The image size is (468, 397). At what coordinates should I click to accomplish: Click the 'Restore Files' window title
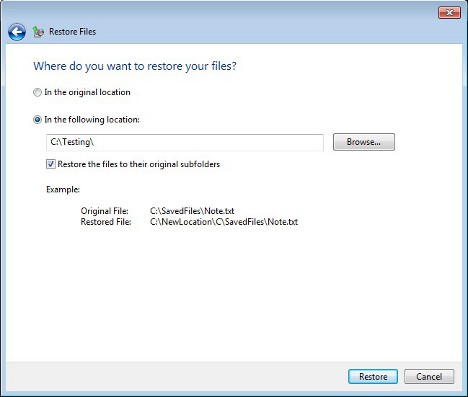[x=73, y=32]
